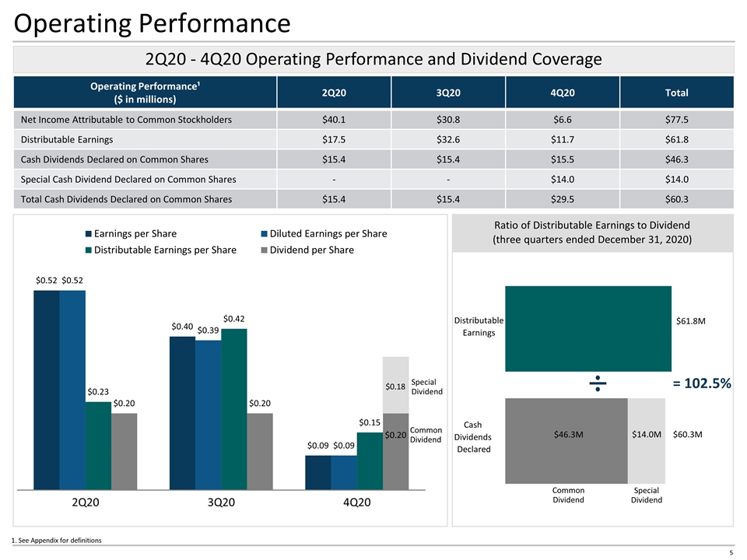747x560 pixels.
Task: Click the $30.8 net income cell
Action: pyautogui.click(x=448, y=120)
